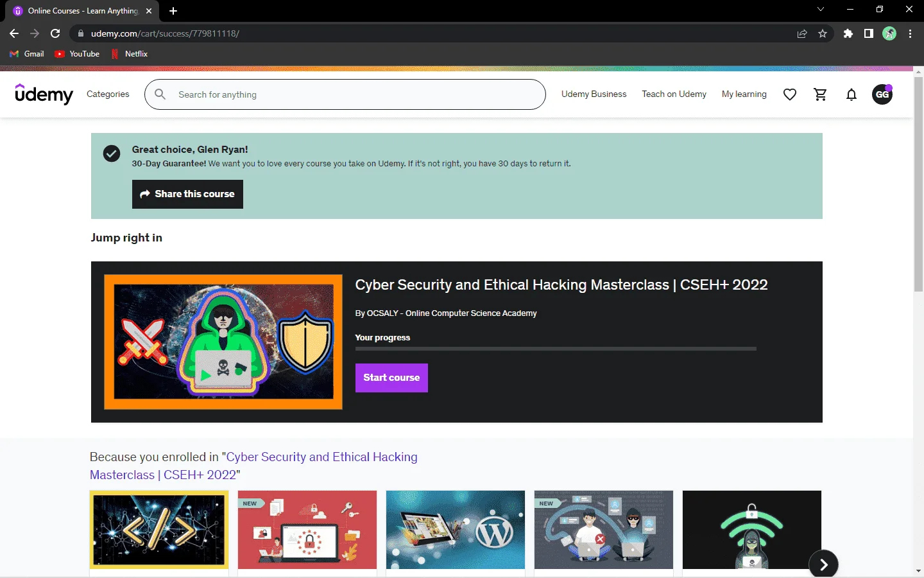The height and width of the screenshot is (578, 924).
Task: Open the share page icon in address bar
Action: click(x=802, y=33)
